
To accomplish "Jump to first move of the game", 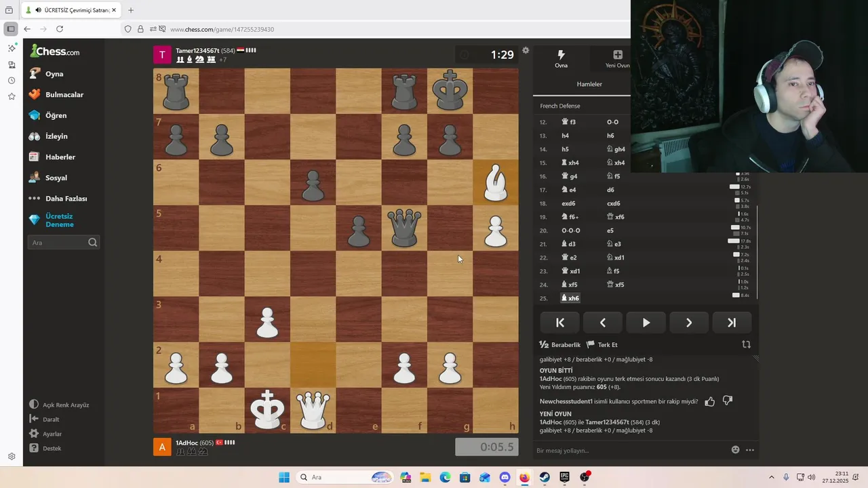I will click(x=560, y=323).
